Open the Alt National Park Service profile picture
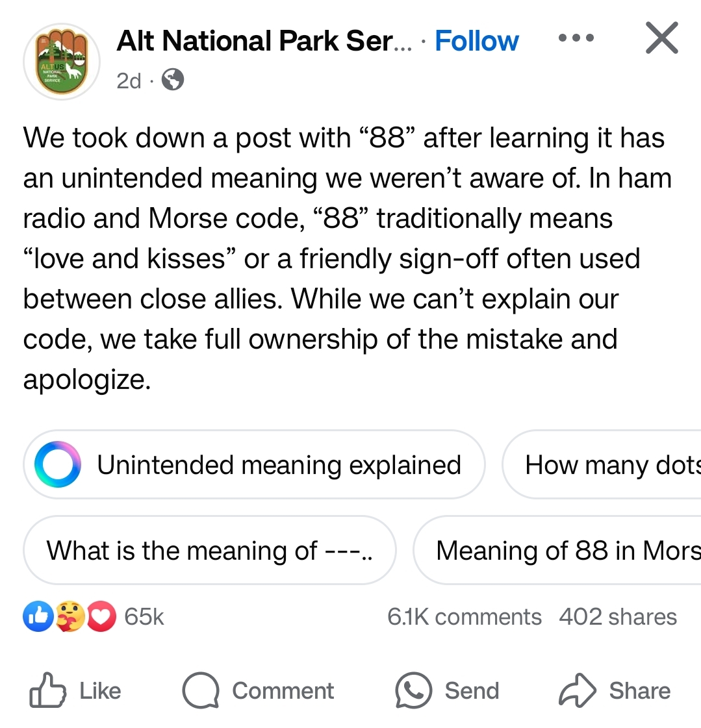Viewport: 701px width, 728px height. pos(62,61)
